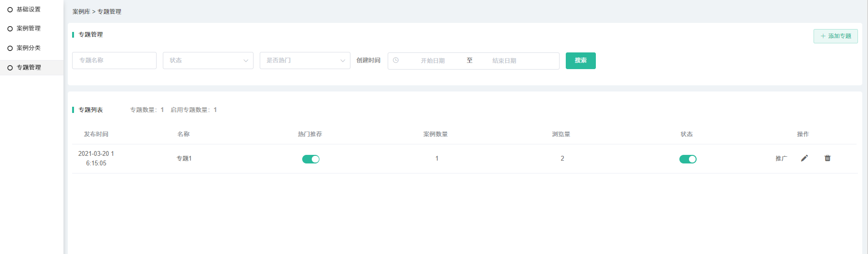Image resolution: width=868 pixels, height=254 pixels.
Task: Click the circle icon beside 专题管理
Action: (10, 68)
